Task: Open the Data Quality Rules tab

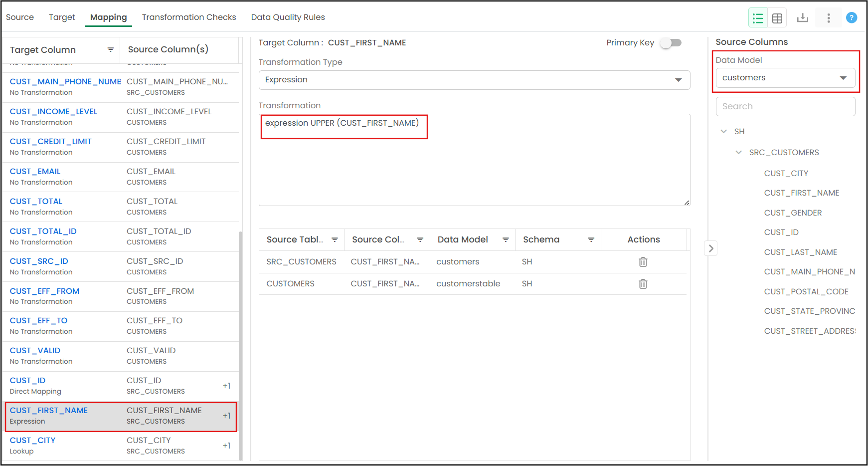Action: pos(288,17)
